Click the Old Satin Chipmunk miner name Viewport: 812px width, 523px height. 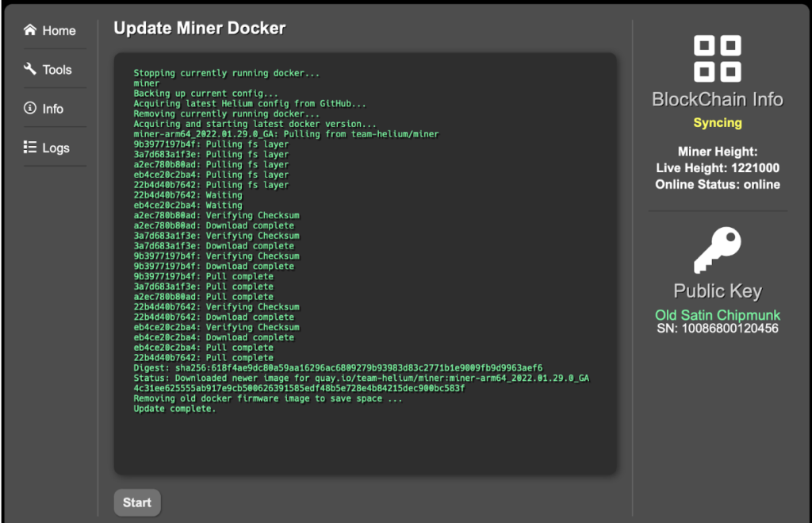click(717, 315)
